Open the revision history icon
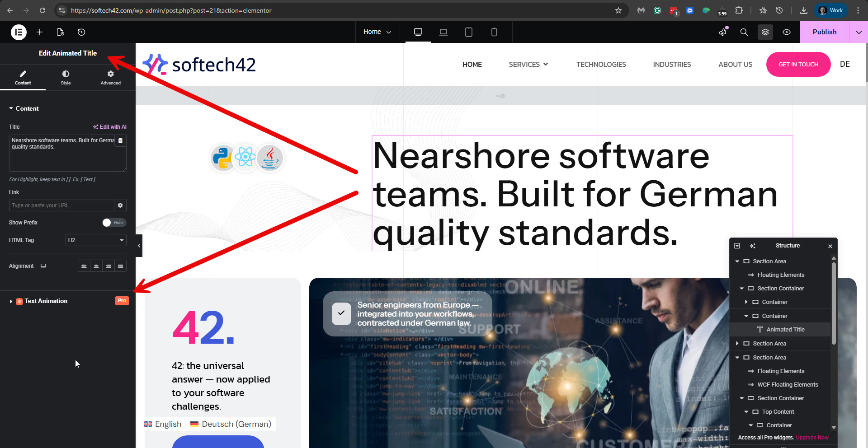Image resolution: width=868 pixels, height=448 pixels. pyautogui.click(x=81, y=32)
